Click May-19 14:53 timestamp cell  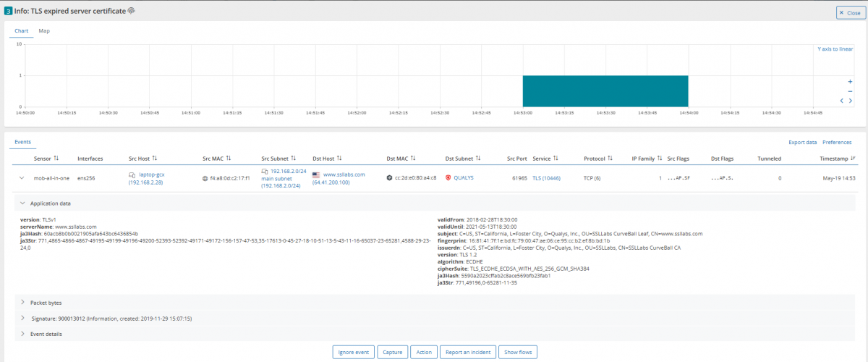(838, 177)
